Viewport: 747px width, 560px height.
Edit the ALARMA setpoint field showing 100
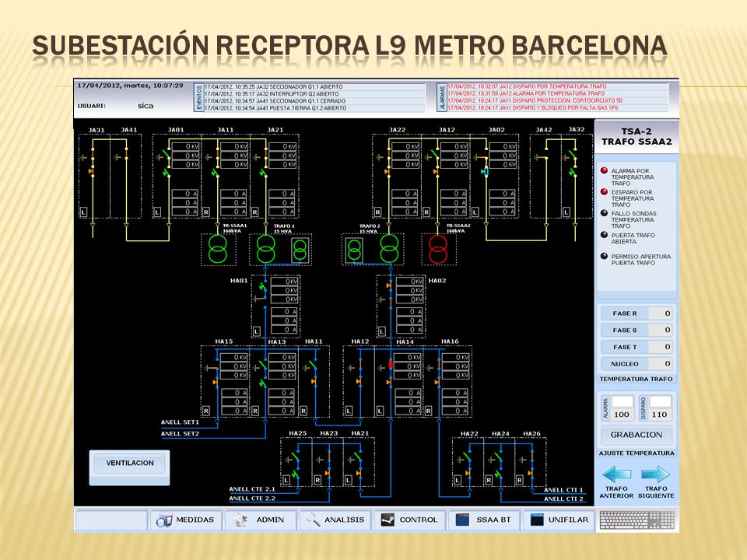[622, 415]
